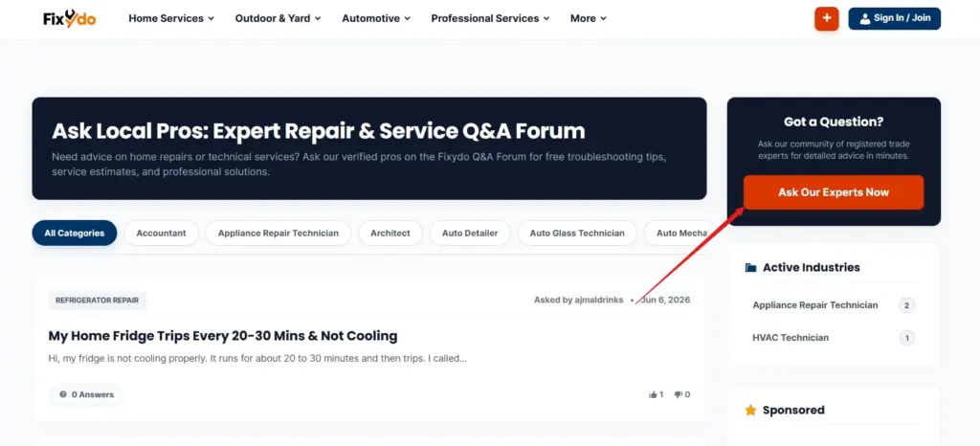This screenshot has height=446, width=980.
Task: Open the Automotive dropdown menu
Action: (x=376, y=19)
